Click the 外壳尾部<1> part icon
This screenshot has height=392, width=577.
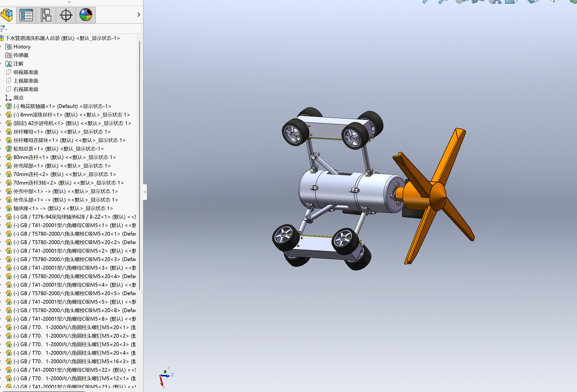pos(9,166)
